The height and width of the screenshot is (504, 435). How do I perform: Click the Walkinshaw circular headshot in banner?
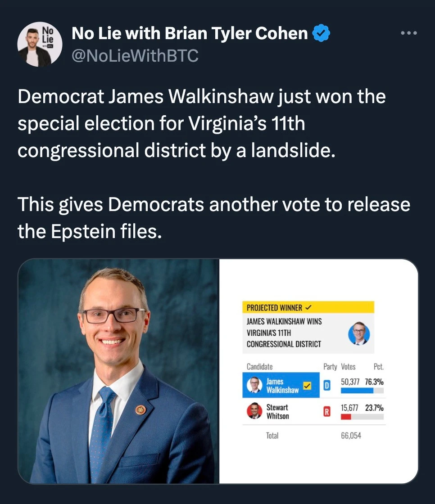pyautogui.click(x=359, y=333)
